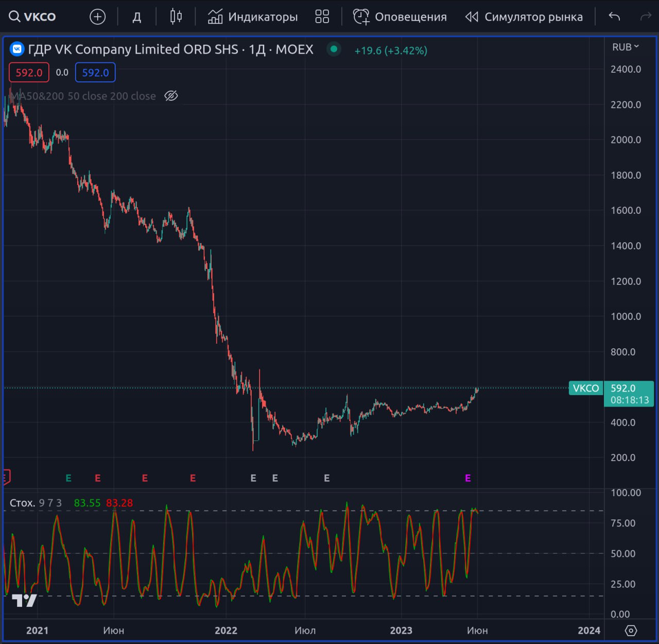
Task: Select the MA50&200 indicator legend
Action: pos(83,96)
